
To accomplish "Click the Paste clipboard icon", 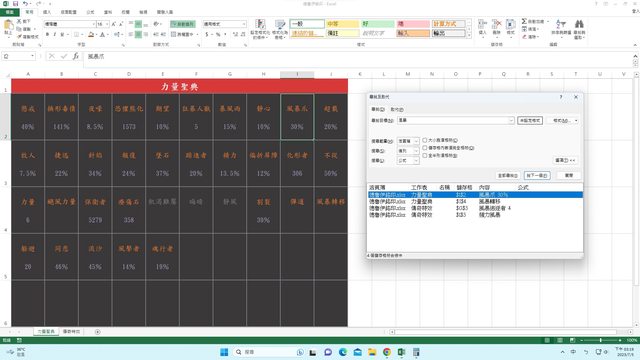I will [x=8, y=24].
